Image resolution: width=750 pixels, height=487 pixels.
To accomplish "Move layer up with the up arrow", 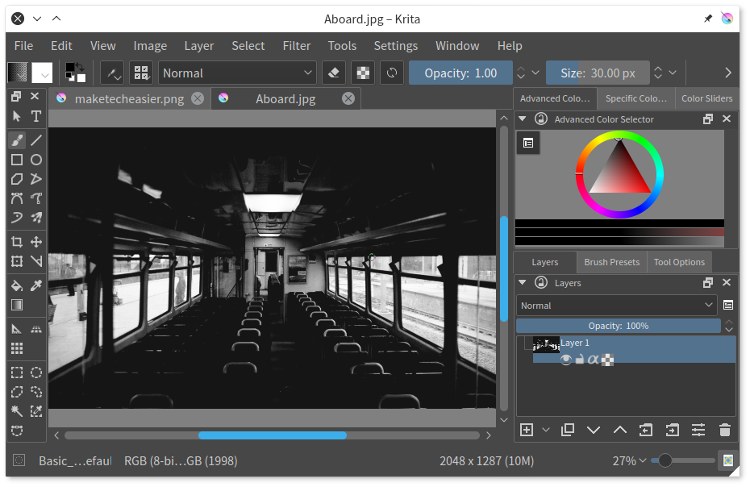I will [x=620, y=430].
